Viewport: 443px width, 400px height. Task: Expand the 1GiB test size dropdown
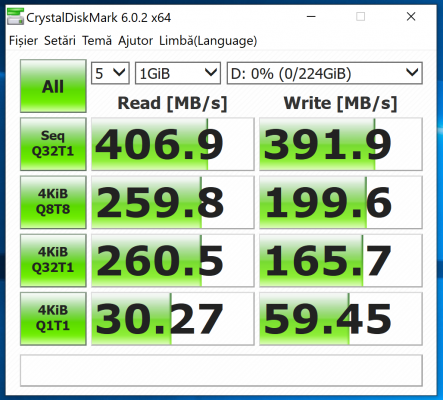pyautogui.click(x=178, y=73)
